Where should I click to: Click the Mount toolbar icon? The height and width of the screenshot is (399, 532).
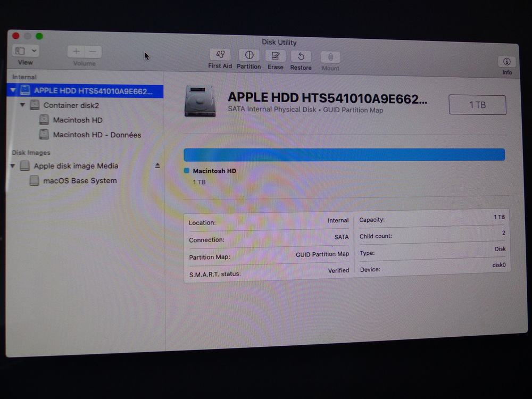coord(330,57)
